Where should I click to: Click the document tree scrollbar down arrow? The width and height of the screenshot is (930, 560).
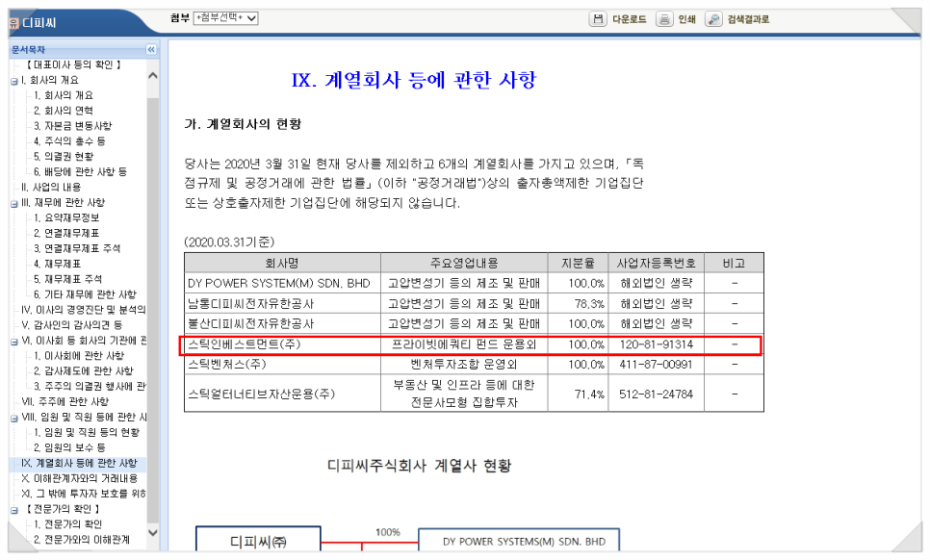pyautogui.click(x=152, y=532)
